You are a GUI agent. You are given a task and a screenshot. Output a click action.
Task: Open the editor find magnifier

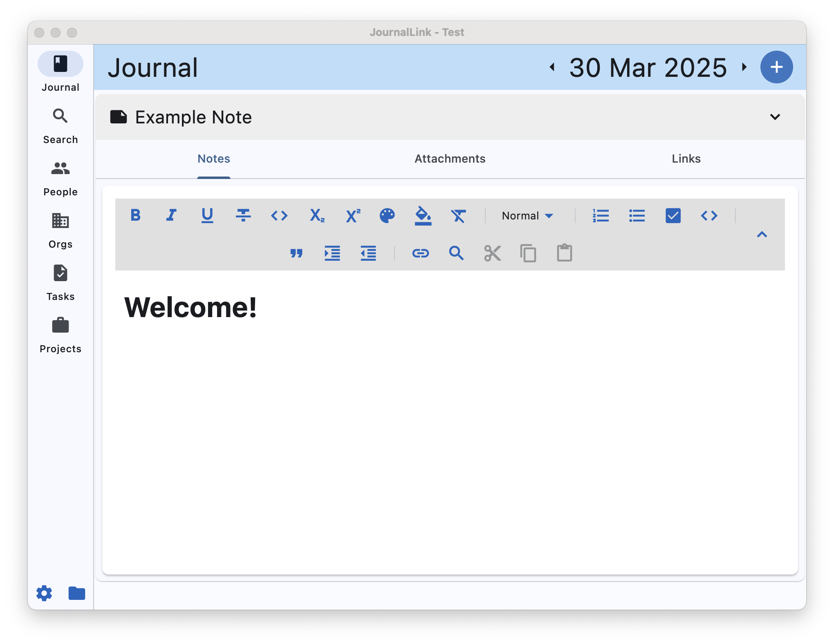456,253
